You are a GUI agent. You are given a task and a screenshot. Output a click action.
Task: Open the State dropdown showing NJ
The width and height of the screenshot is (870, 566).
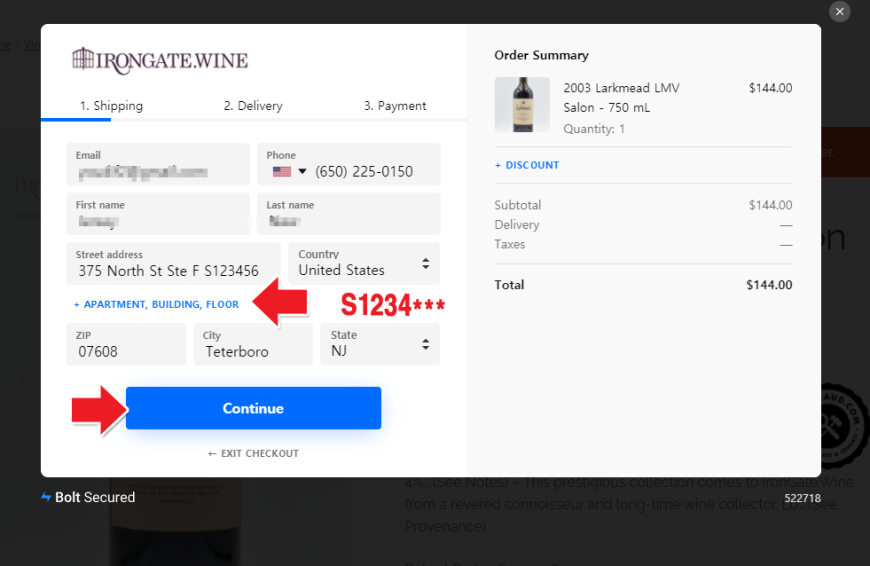(380, 344)
